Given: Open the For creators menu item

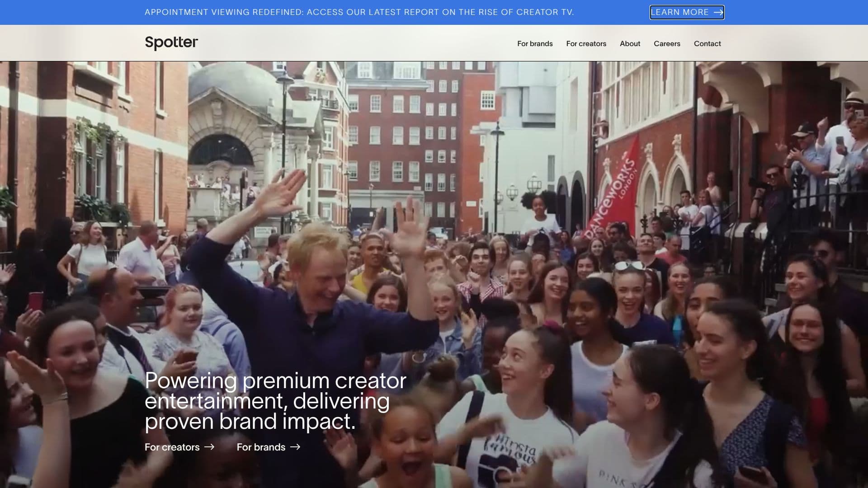Looking at the screenshot, I should (x=586, y=44).
